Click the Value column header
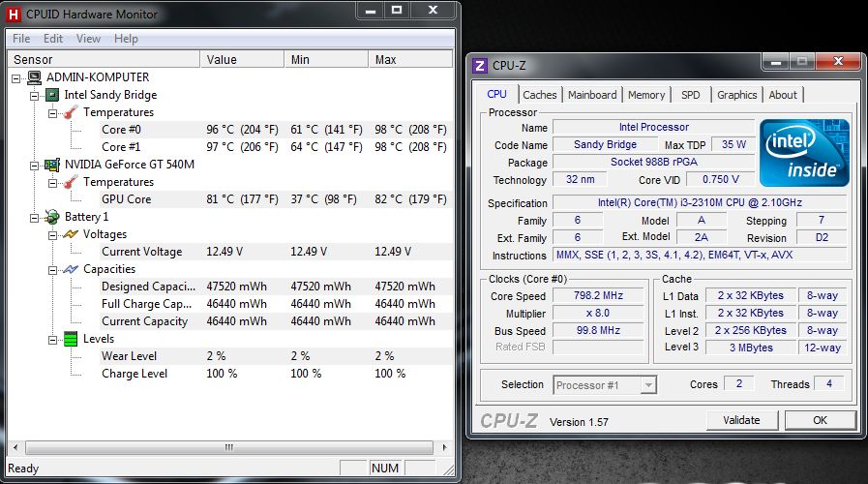The height and width of the screenshot is (484, 868). pos(242,59)
